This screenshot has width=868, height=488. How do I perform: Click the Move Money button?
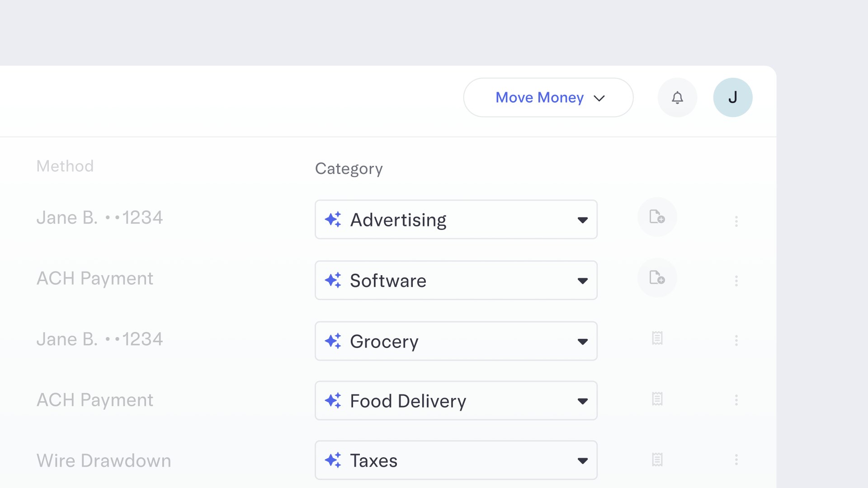[x=539, y=97]
